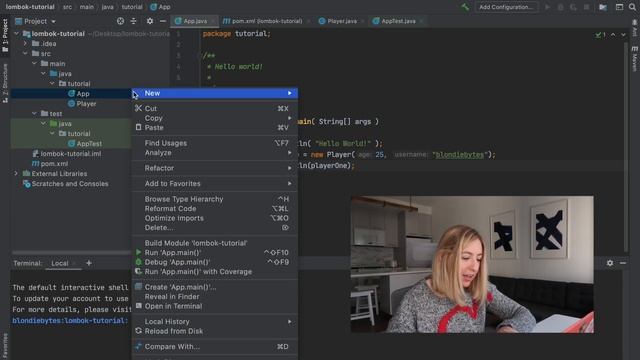This screenshot has width=640, height=360.
Task: Open Add to Favorites submenu
Action: point(215,184)
